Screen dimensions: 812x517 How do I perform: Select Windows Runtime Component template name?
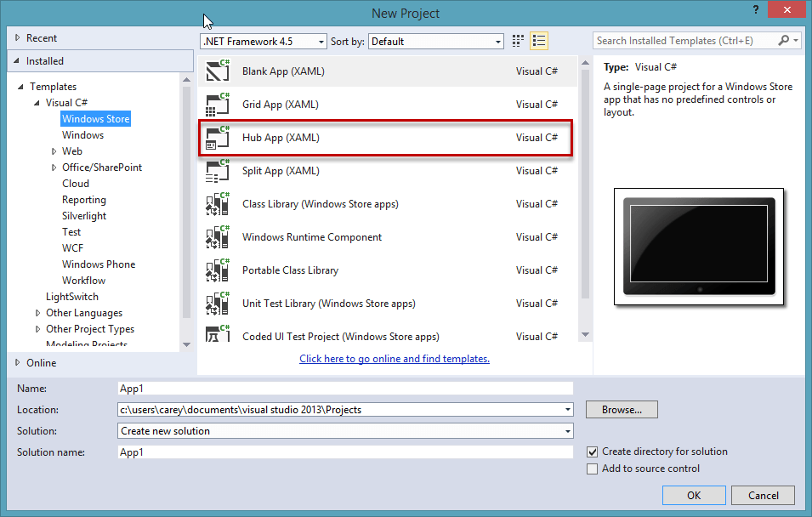point(312,236)
